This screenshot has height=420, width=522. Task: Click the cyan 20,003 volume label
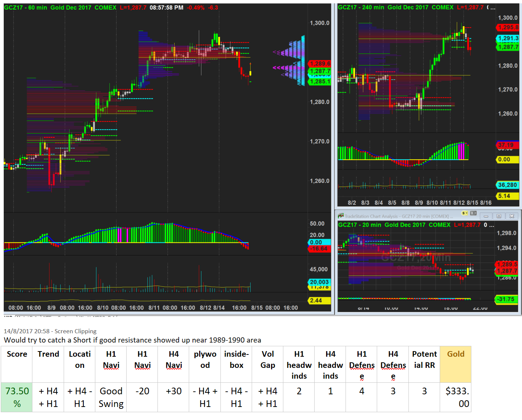click(x=319, y=282)
